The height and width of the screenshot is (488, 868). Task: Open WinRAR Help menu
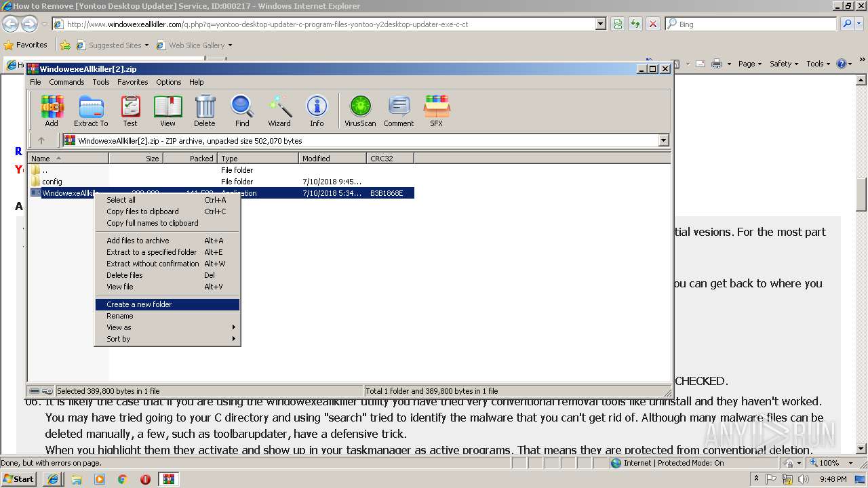(x=197, y=82)
